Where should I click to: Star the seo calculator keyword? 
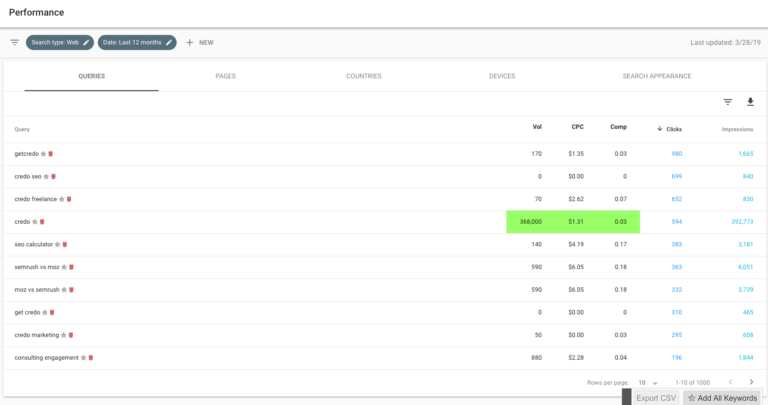pos(58,244)
